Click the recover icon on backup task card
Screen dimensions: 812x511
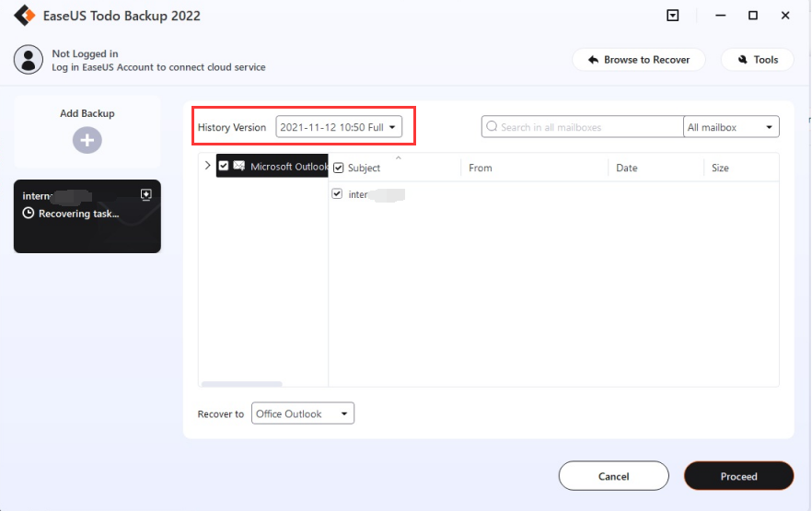[146, 194]
